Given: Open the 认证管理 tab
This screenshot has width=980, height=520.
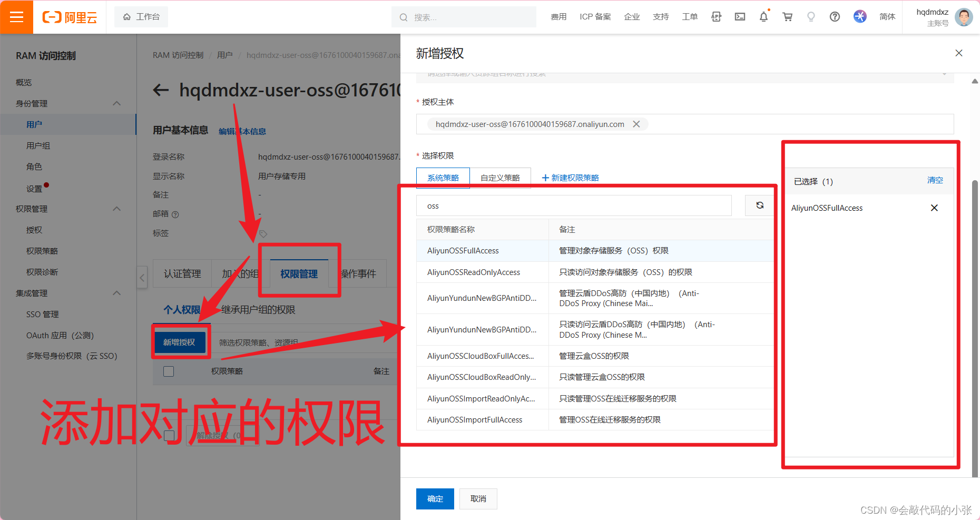Looking at the screenshot, I should [x=182, y=273].
